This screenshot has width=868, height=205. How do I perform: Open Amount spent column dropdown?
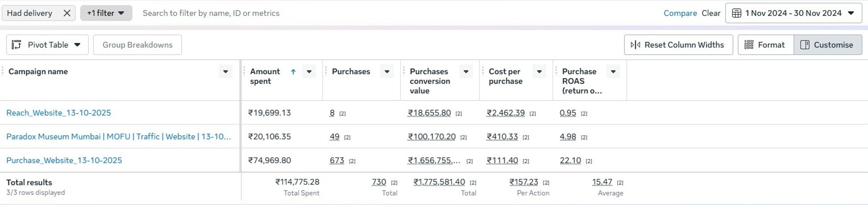point(309,72)
